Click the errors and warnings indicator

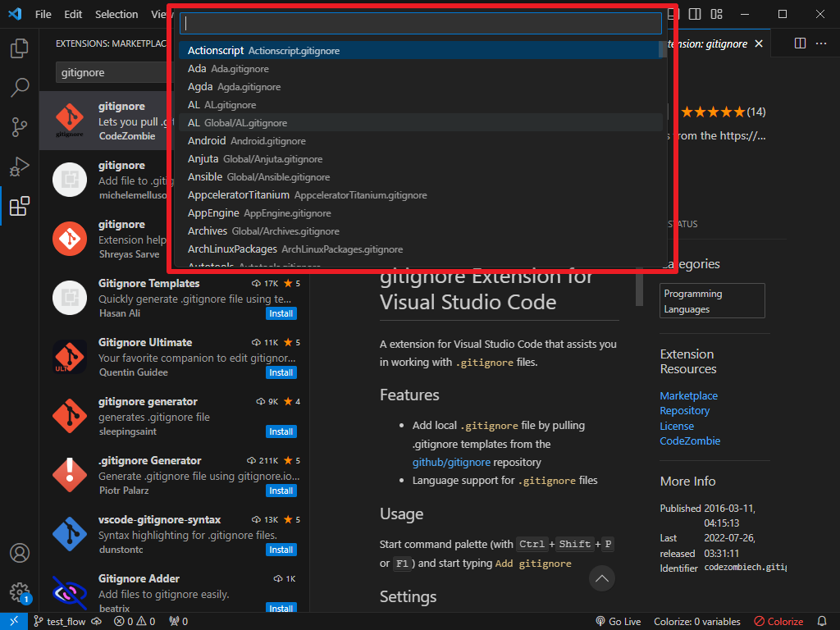135,622
